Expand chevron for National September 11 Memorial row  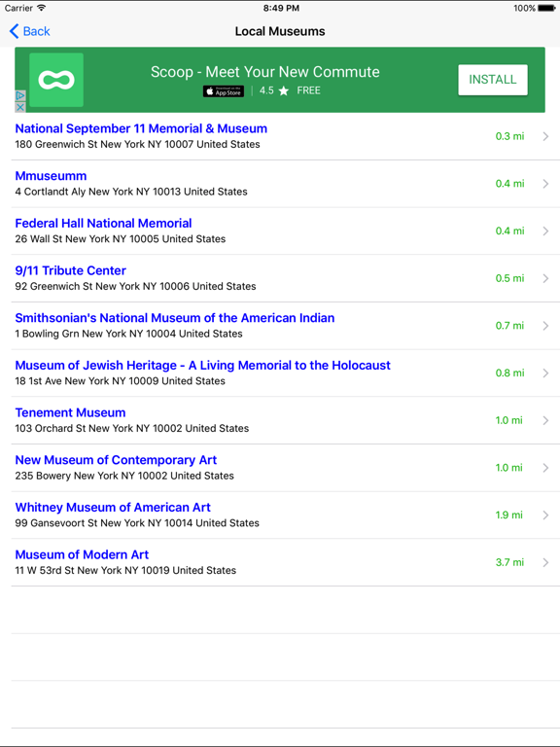pyautogui.click(x=545, y=136)
